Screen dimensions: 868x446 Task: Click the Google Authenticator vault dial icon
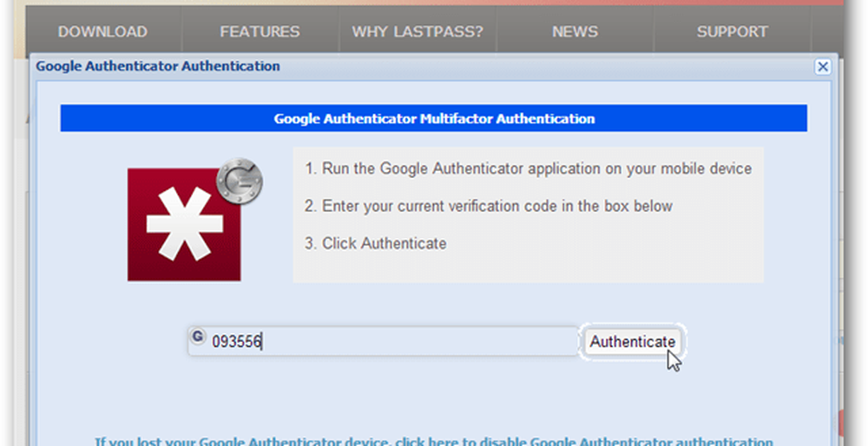pyautogui.click(x=240, y=180)
